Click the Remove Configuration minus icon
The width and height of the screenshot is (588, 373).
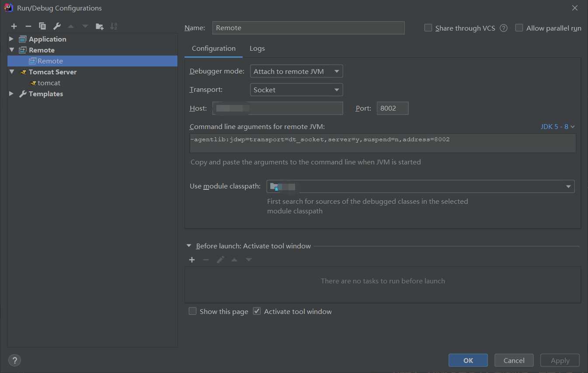tap(28, 26)
